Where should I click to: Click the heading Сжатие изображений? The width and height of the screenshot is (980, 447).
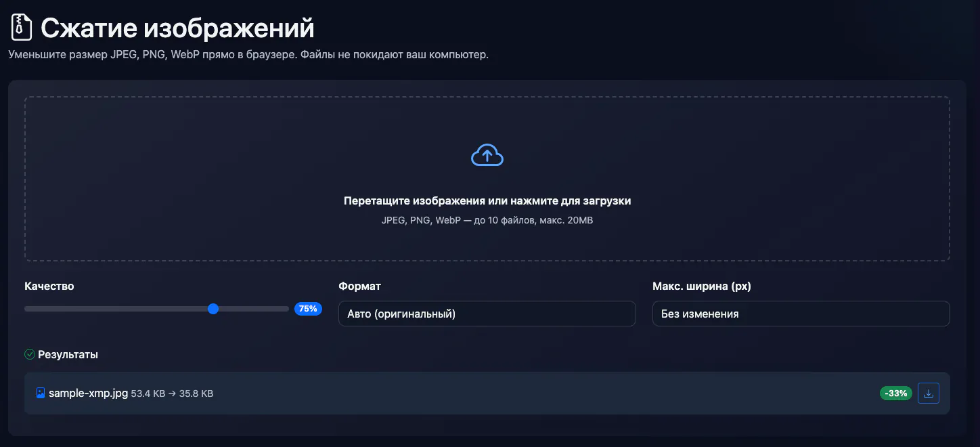coord(177,28)
